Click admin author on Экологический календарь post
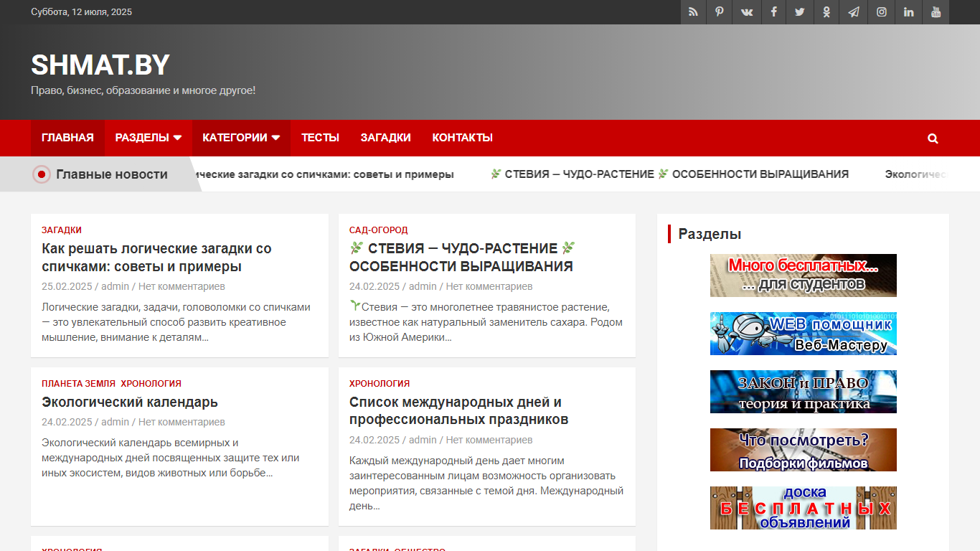 click(115, 422)
